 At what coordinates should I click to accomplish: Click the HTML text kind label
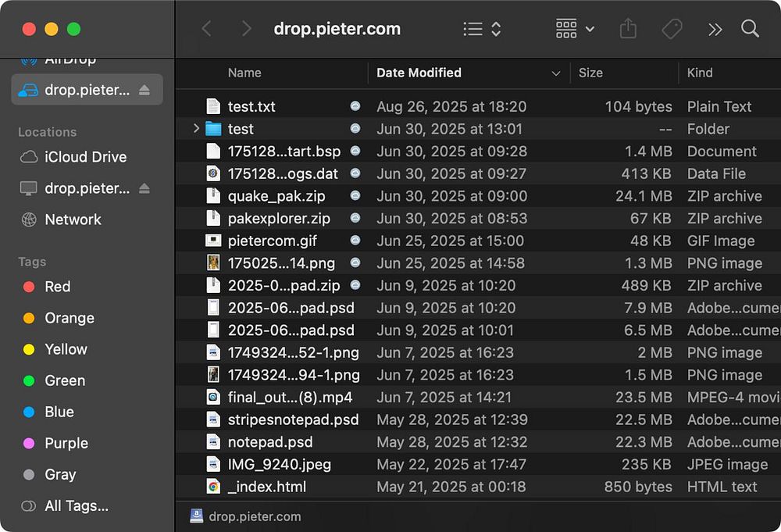pos(722,487)
